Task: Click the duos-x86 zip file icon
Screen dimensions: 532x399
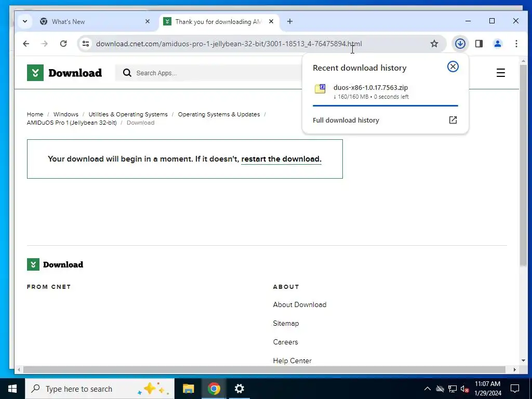Action: 320,89
